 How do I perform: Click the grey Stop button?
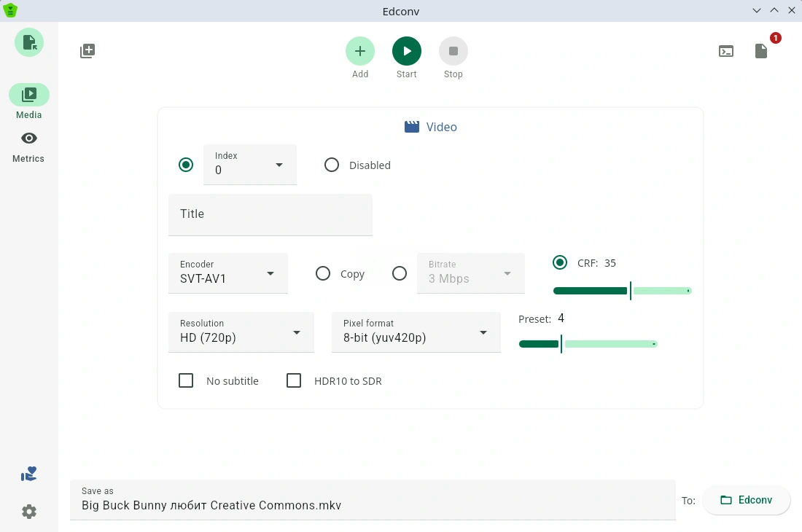[x=453, y=51]
